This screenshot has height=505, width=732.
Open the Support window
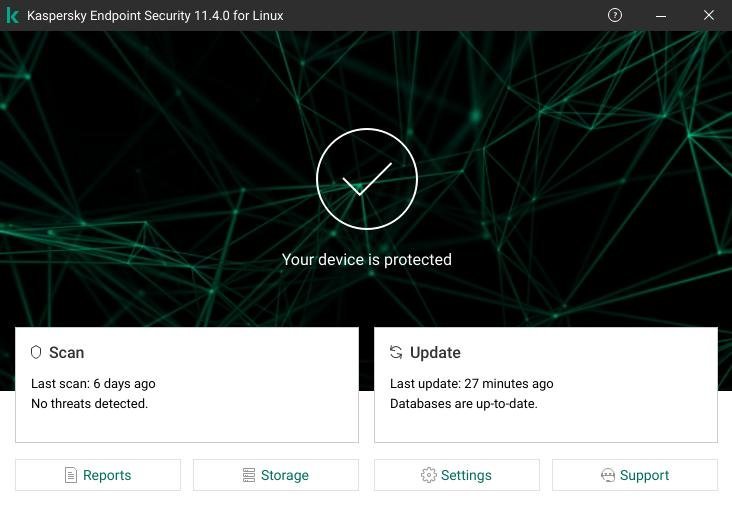coord(635,475)
